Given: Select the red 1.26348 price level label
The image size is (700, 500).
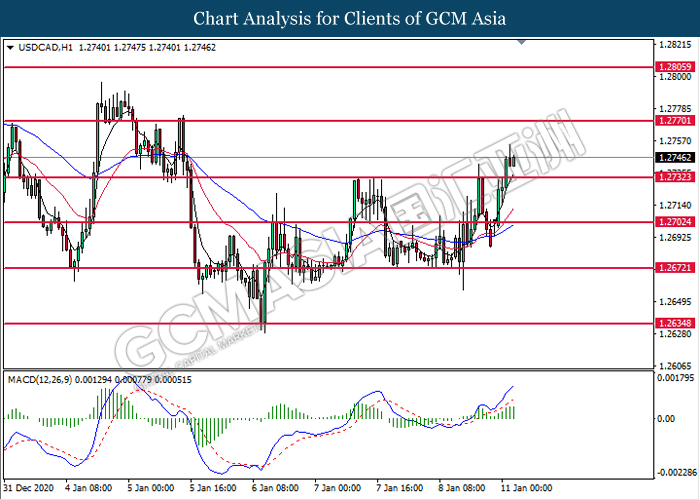Looking at the screenshot, I should tap(675, 323).
